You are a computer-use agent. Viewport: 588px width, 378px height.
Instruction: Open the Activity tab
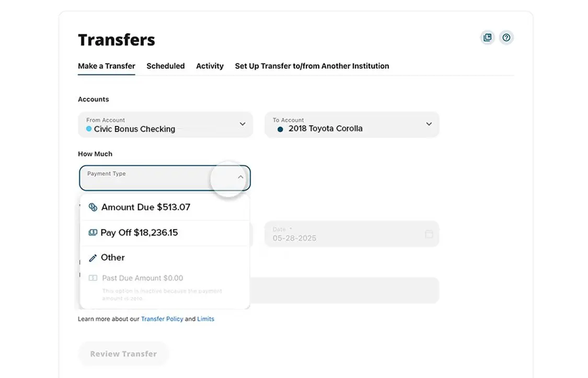(210, 66)
